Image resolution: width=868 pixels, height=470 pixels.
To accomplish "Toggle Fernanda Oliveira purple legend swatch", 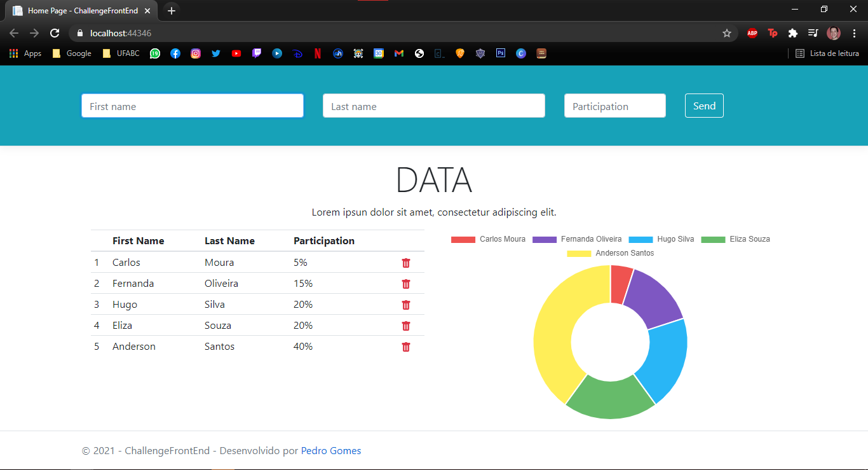I will pos(545,239).
